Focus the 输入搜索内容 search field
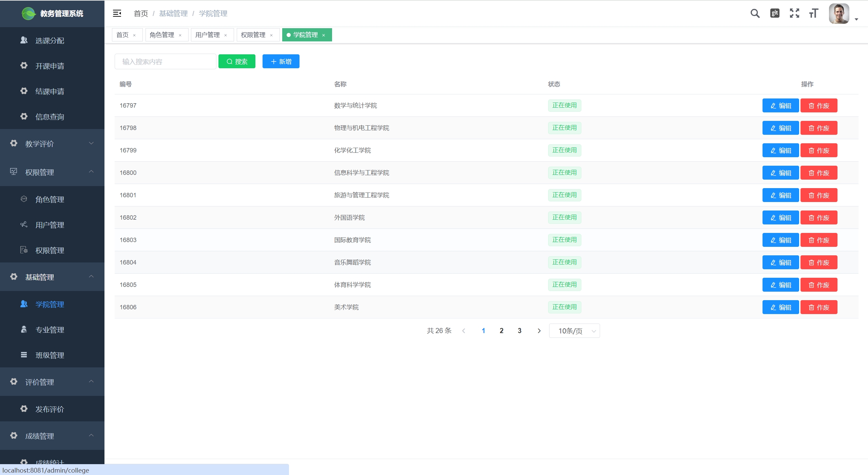868x475 pixels. pyautogui.click(x=166, y=61)
